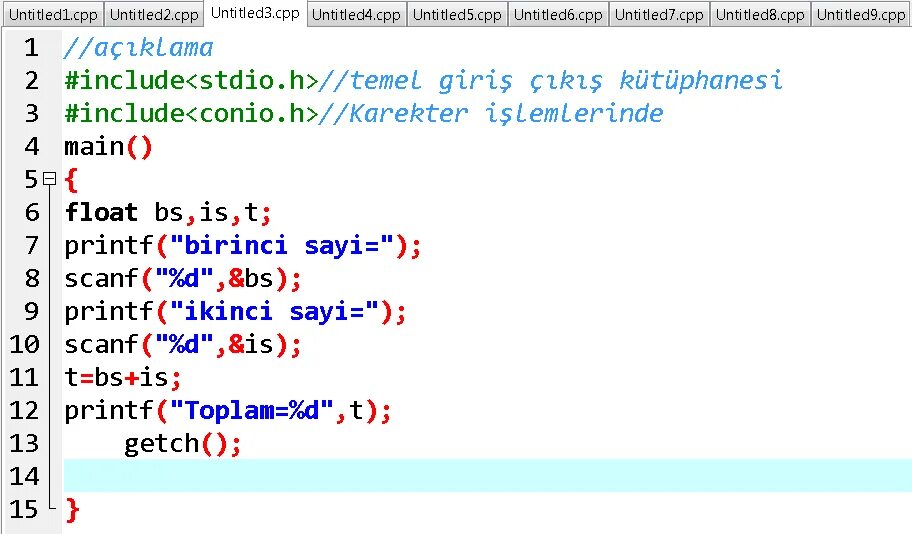Click the comment 'temel giriş çıkış kütüphanesi'
This screenshot has height=534, width=912.
point(551,80)
